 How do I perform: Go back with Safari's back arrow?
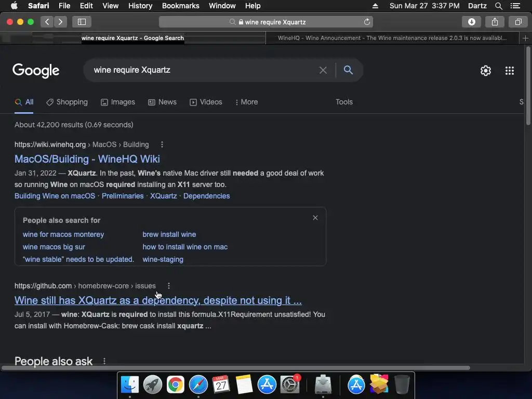[x=47, y=22]
